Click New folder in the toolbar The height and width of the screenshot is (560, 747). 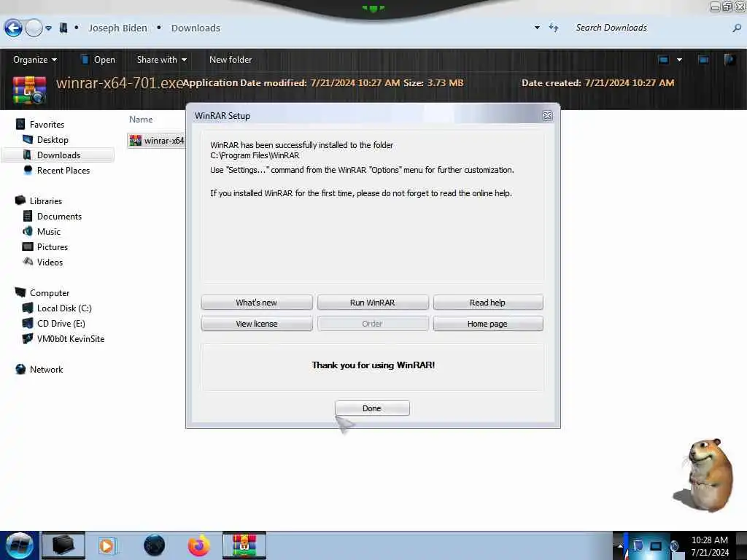tap(231, 60)
